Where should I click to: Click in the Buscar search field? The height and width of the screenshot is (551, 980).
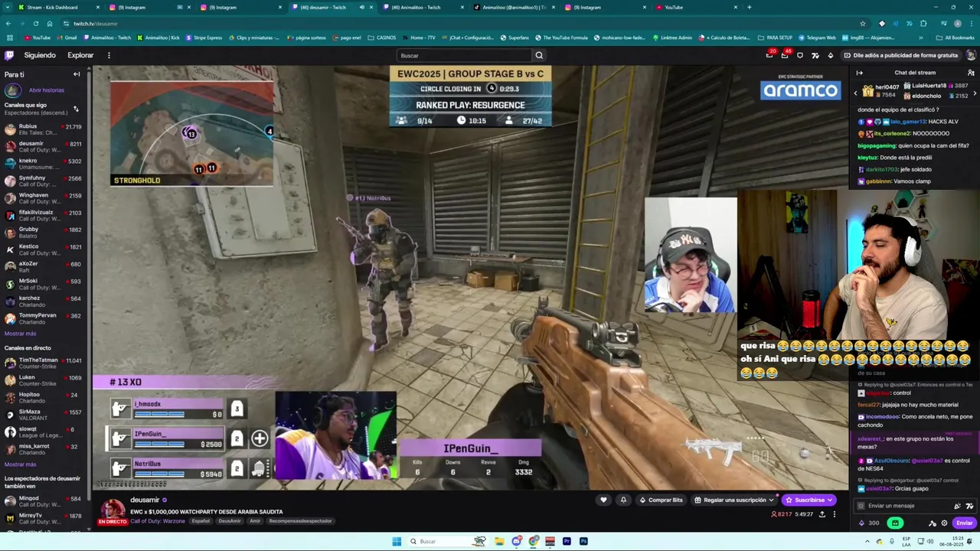464,55
